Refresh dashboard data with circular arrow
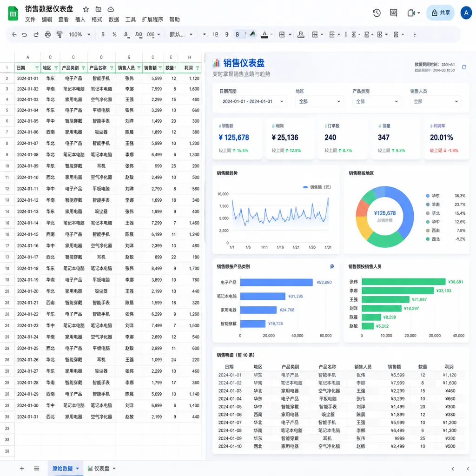This screenshot has width=476, height=476. point(464,67)
